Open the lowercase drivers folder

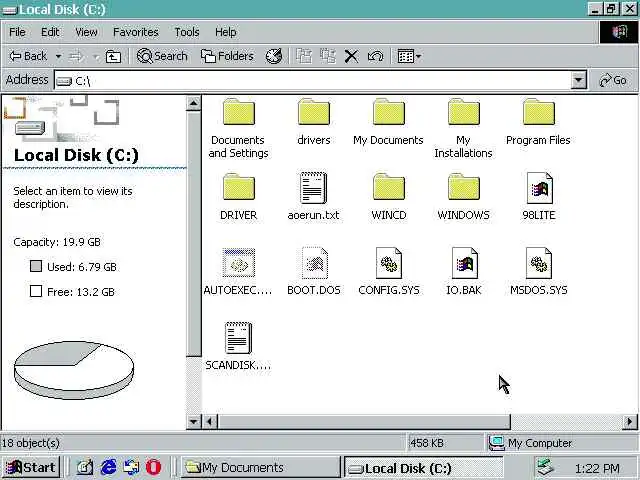pyautogui.click(x=313, y=122)
